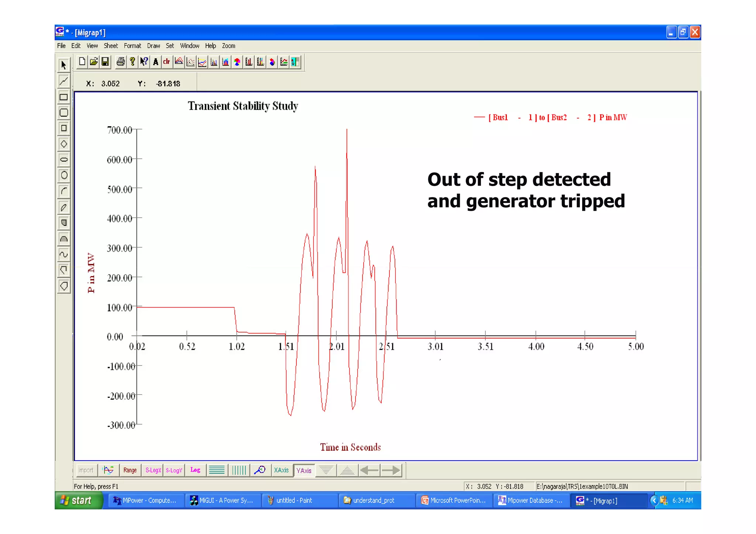The image size is (756, 534).
Task: Open the Format menu
Action: coord(133,46)
